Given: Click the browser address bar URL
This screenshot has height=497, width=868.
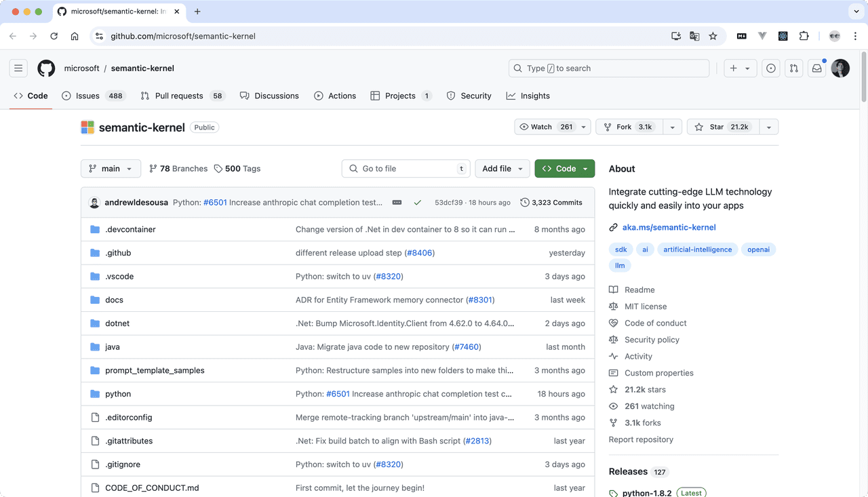Looking at the screenshot, I should click(183, 36).
